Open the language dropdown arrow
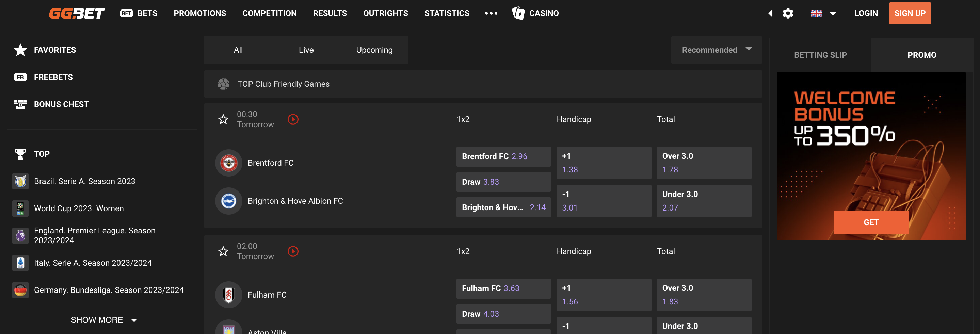 tap(833, 13)
